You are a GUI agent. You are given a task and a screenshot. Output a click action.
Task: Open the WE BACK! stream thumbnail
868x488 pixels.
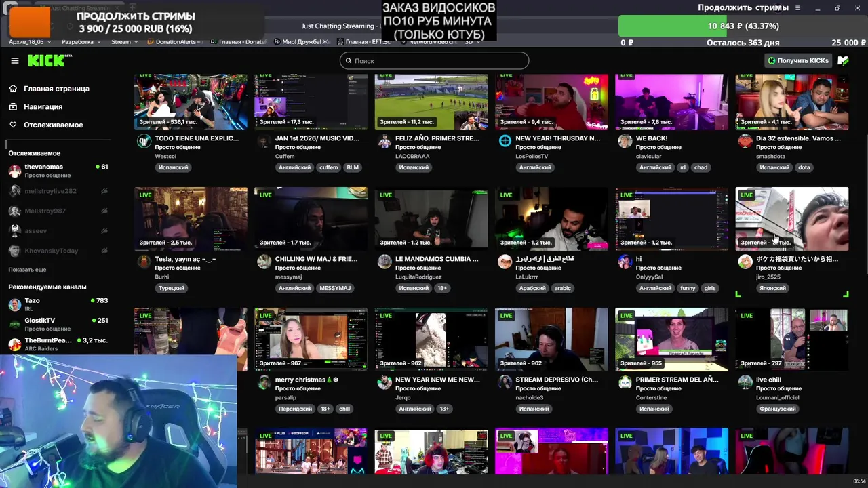pos(671,102)
